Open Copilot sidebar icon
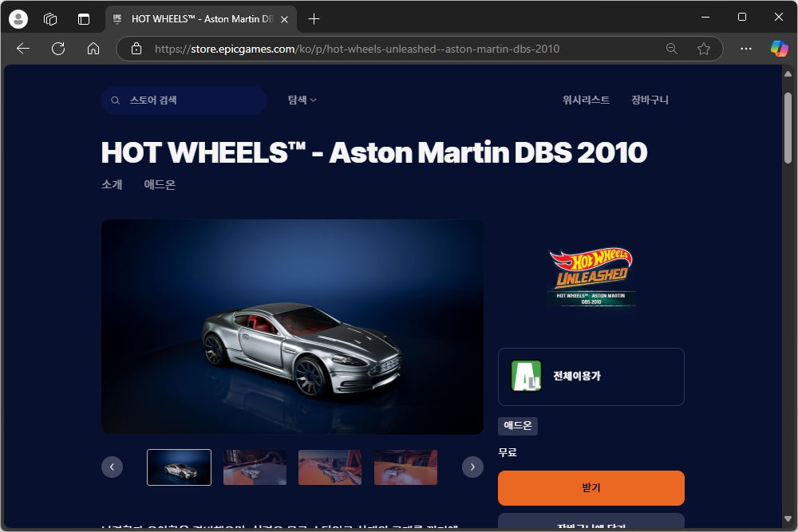This screenshot has width=798, height=532. pyautogui.click(x=779, y=49)
